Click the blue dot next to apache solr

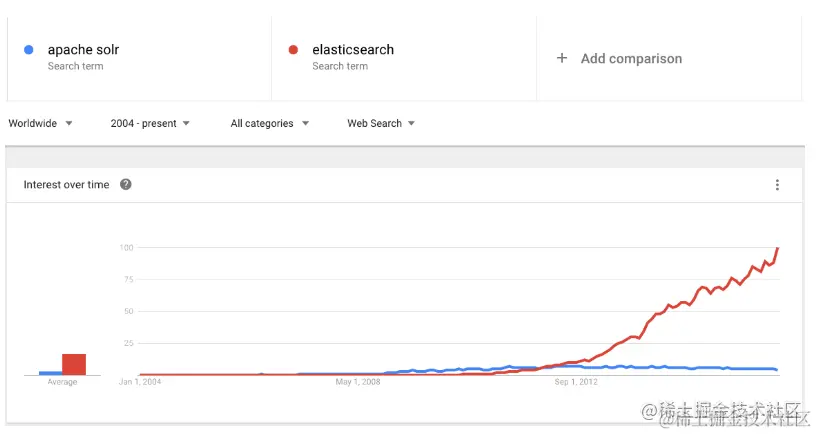(x=29, y=49)
